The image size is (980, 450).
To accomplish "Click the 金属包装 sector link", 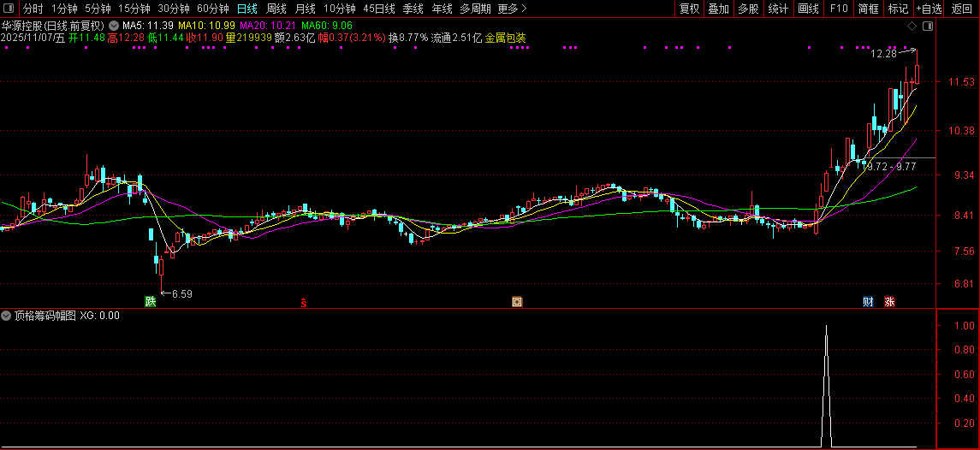I will pos(506,38).
